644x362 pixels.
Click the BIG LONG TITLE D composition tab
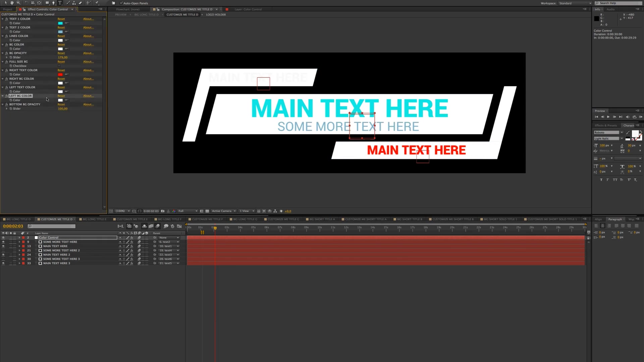18,220
